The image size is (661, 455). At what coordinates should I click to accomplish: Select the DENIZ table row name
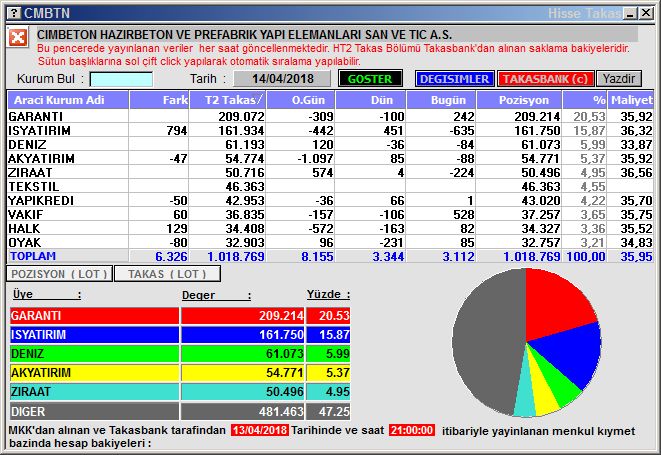coord(27,144)
